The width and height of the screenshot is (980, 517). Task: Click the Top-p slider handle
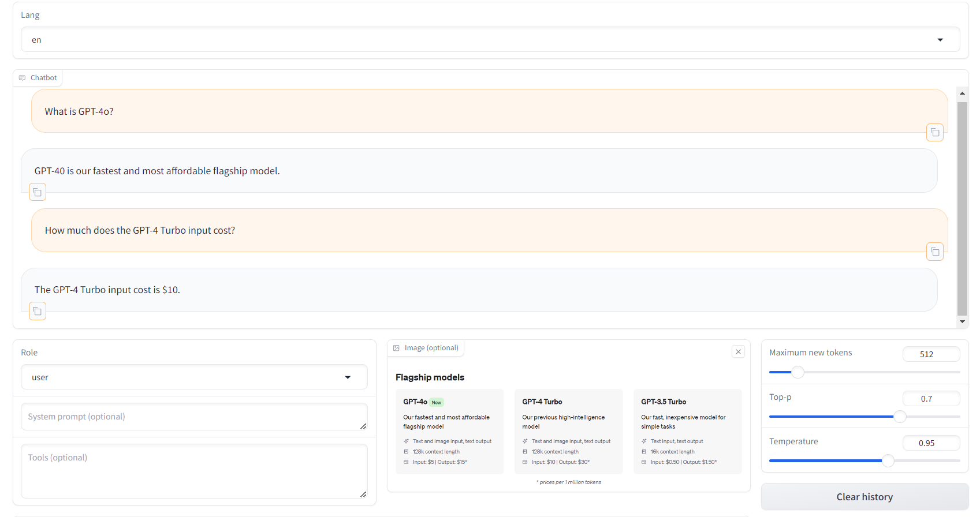click(900, 417)
